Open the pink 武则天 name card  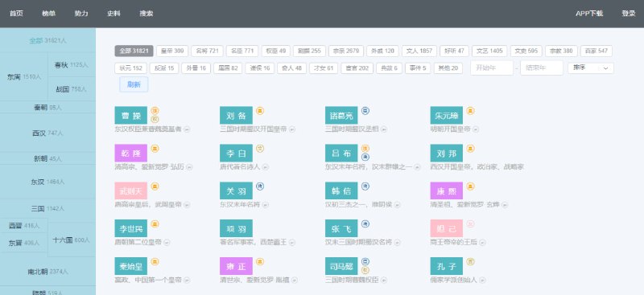131,191
